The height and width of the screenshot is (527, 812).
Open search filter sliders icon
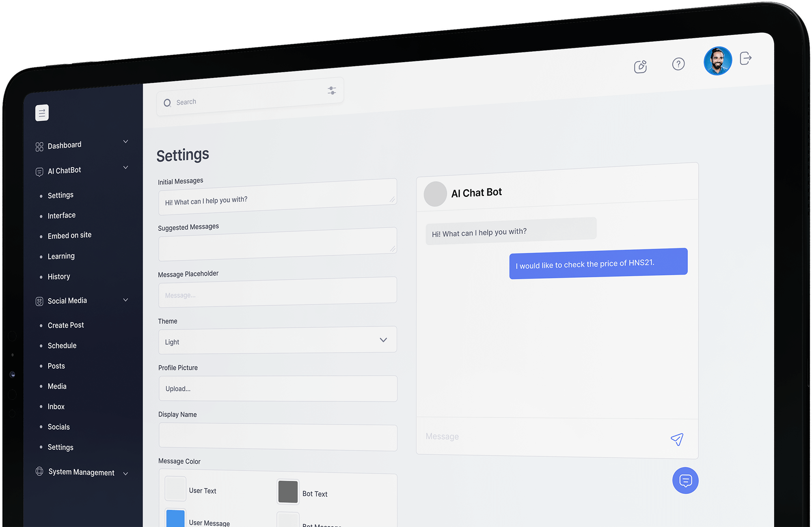pyautogui.click(x=332, y=91)
